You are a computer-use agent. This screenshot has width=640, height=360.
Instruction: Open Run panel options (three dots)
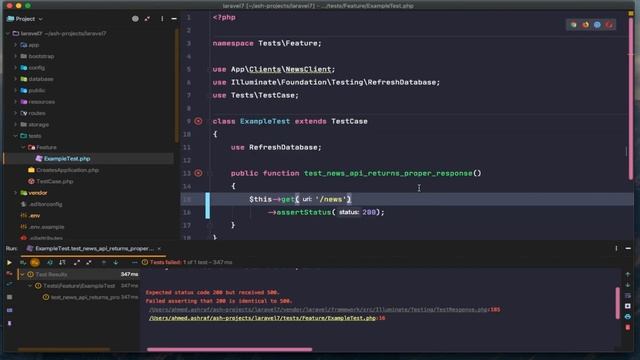pyautogui.click(x=616, y=248)
